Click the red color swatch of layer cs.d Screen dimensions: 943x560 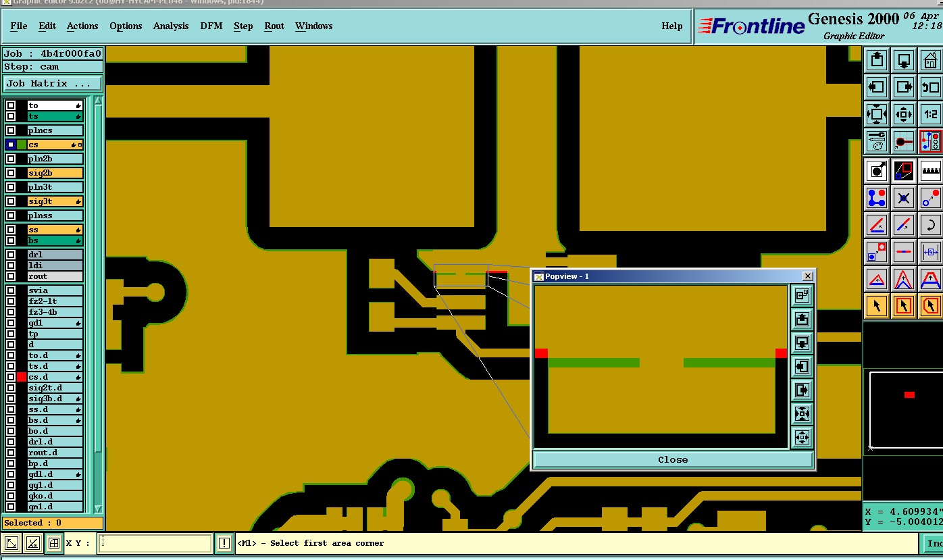pyautogui.click(x=22, y=377)
